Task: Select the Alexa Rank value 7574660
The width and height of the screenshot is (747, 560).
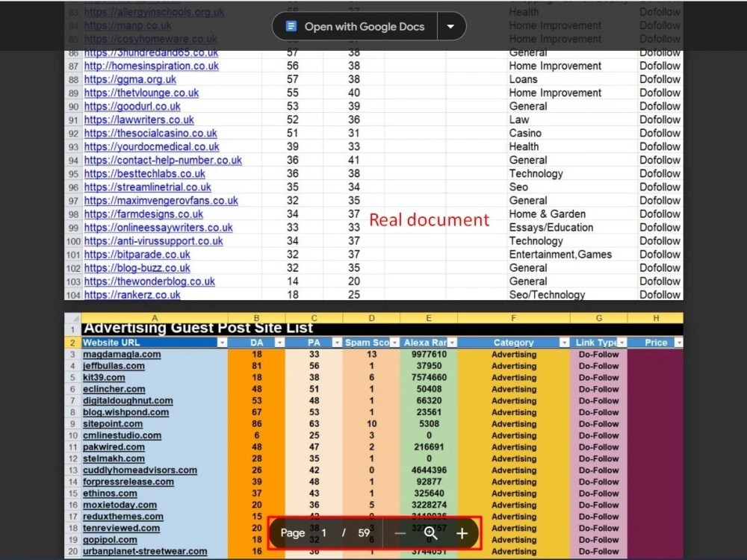Action: click(x=429, y=378)
